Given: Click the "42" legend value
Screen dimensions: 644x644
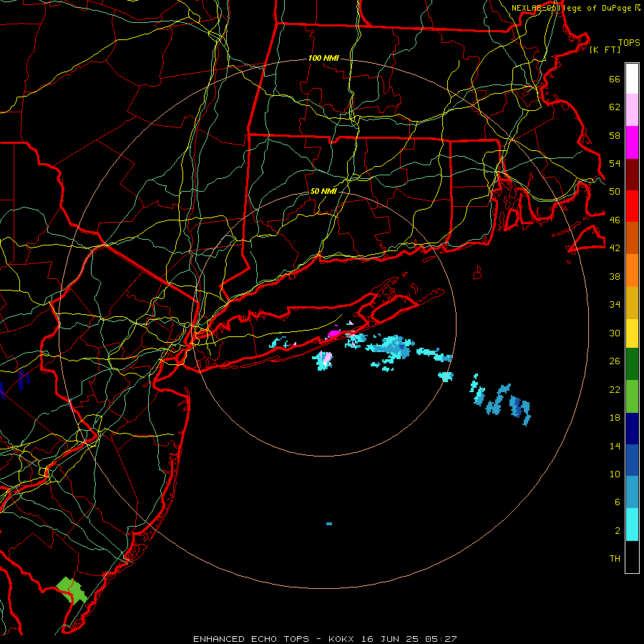Looking at the screenshot, I should pyautogui.click(x=615, y=248).
